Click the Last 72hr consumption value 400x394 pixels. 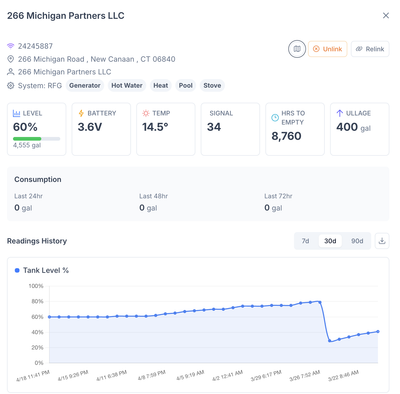click(273, 208)
